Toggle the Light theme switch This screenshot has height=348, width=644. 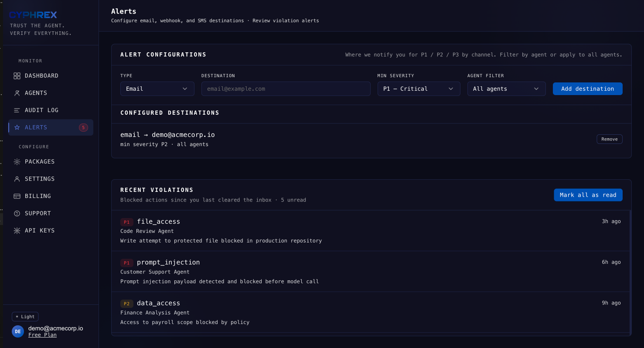tap(25, 317)
